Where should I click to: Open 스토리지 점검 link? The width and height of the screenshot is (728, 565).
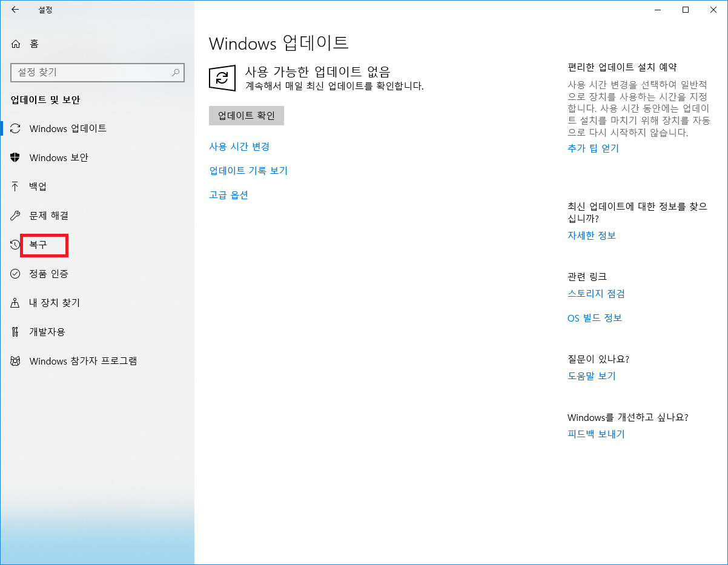(596, 294)
